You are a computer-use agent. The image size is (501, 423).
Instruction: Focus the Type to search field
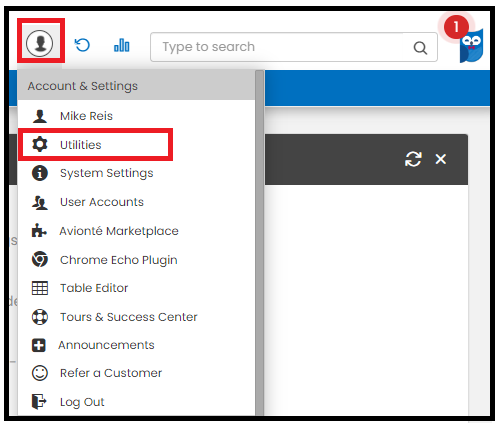pos(294,47)
